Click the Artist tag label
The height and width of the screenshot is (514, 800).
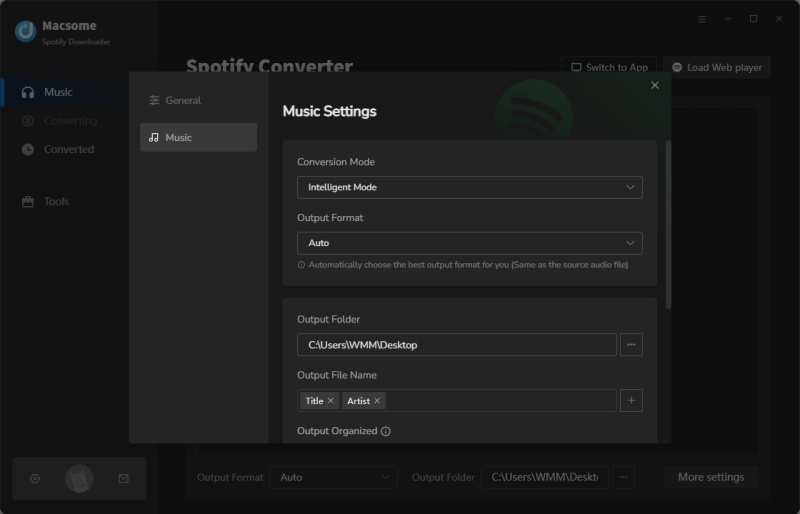[x=358, y=401]
